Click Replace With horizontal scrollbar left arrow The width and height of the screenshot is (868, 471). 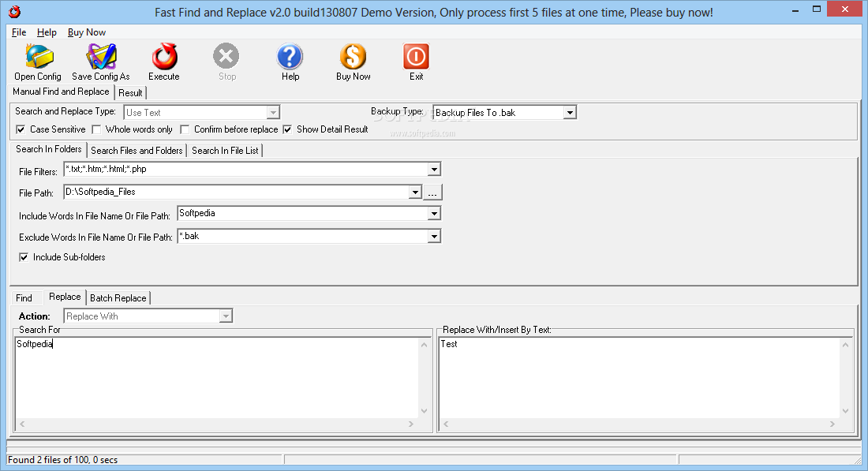[x=446, y=424]
